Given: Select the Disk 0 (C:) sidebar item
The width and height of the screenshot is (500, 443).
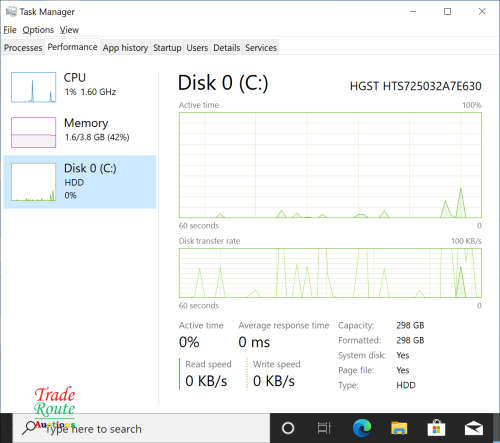Looking at the screenshot, I should pos(80,182).
